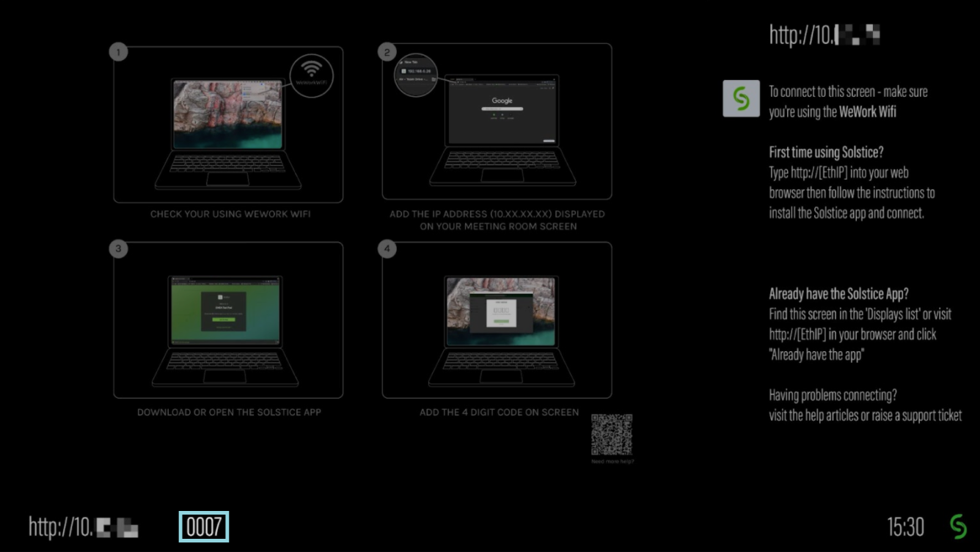Click the Google page laptop in step 2
The width and height of the screenshot is (980, 552).
(x=502, y=130)
